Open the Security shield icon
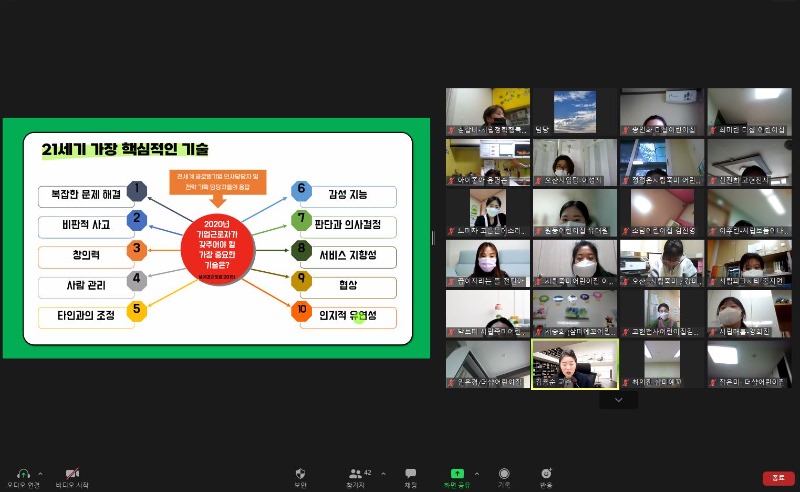The width and height of the screenshot is (800, 492). pyautogui.click(x=300, y=473)
